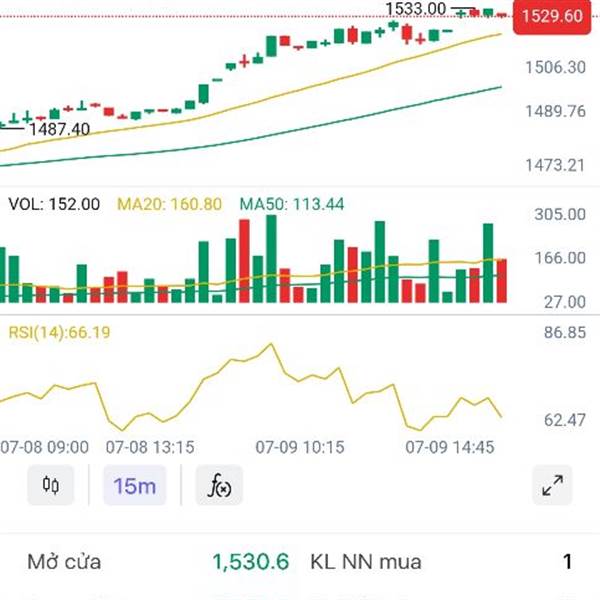Tap the VOL: 152.00 readout
Viewport: 600px width, 600px height.
click(54, 204)
